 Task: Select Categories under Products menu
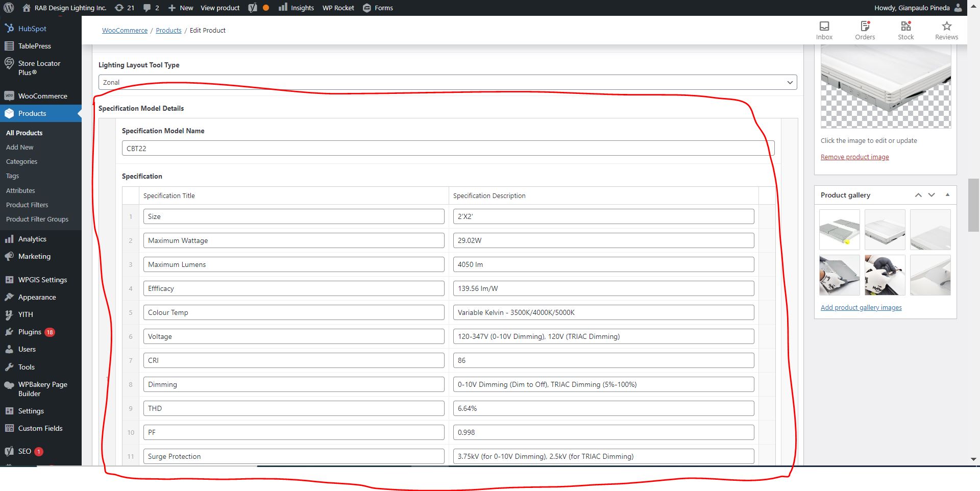21,161
